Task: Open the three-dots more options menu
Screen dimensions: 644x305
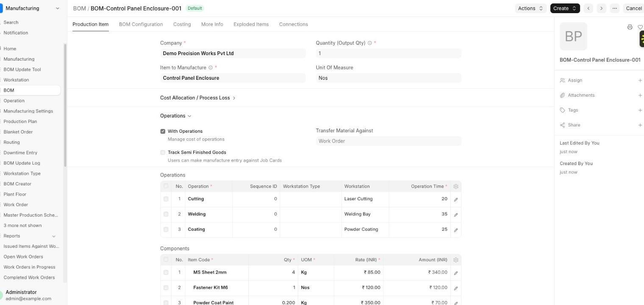Action: pos(614,8)
